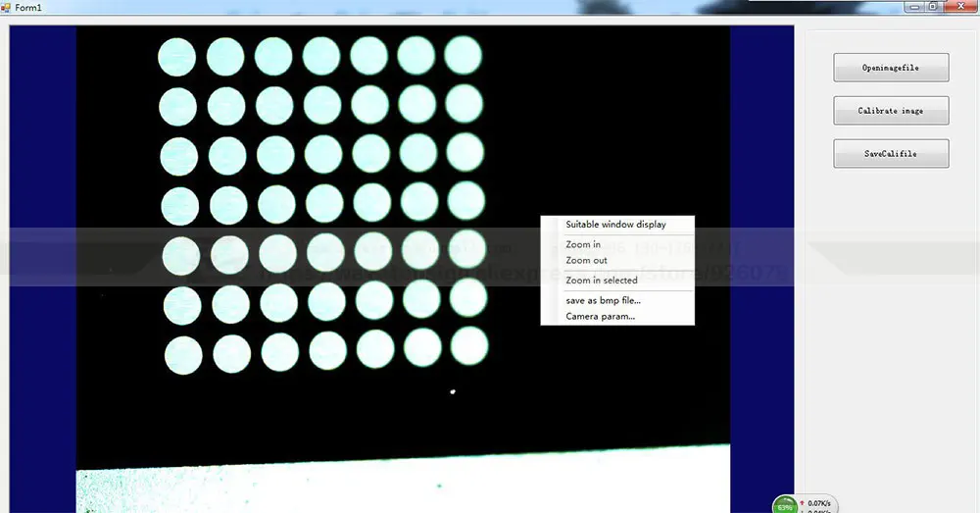Close the Form1 window
Viewport: 980px width, 513px height.
(x=961, y=6)
